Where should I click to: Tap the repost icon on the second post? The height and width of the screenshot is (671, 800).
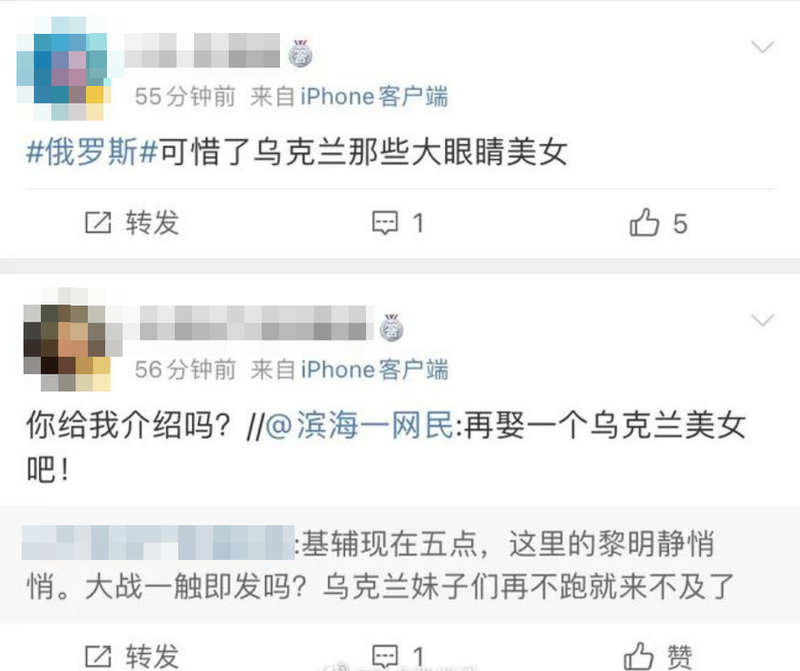(x=98, y=656)
